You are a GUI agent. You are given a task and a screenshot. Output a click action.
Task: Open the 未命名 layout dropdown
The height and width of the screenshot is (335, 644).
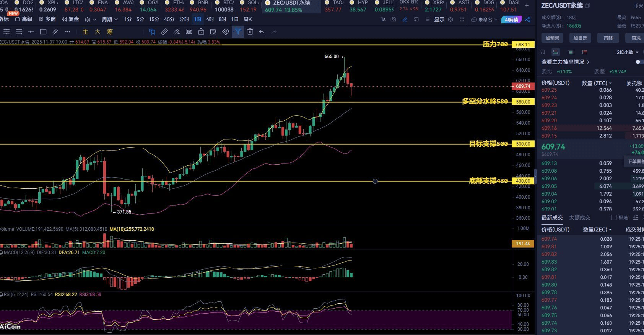point(484,19)
